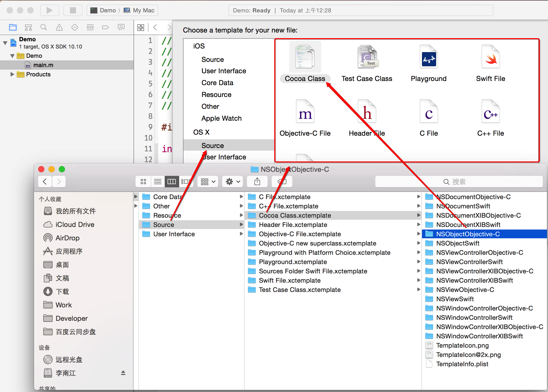
Task: Go forward in Finder window
Action: point(59,182)
